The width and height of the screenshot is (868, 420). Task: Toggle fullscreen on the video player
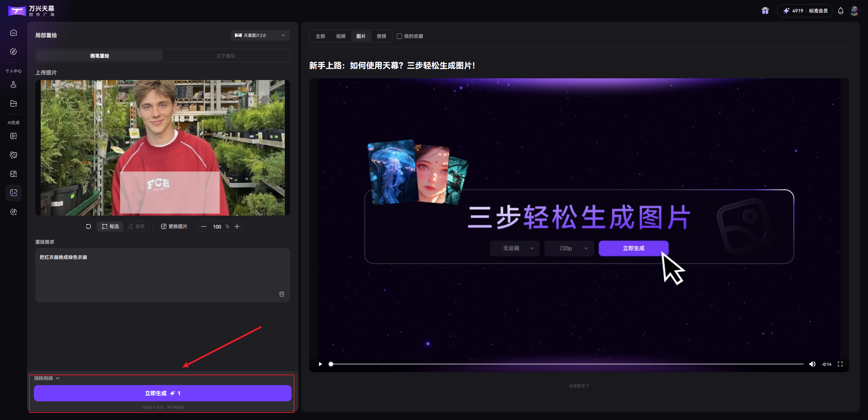tap(840, 364)
